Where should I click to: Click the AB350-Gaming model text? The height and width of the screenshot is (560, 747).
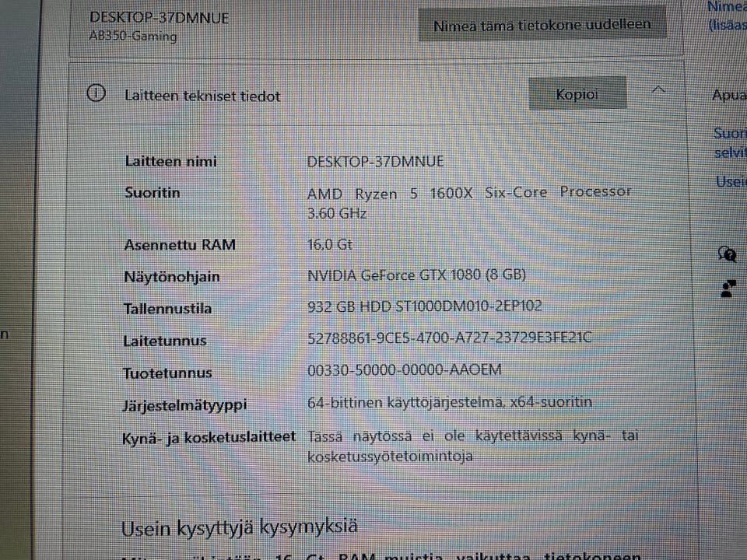coord(133,36)
